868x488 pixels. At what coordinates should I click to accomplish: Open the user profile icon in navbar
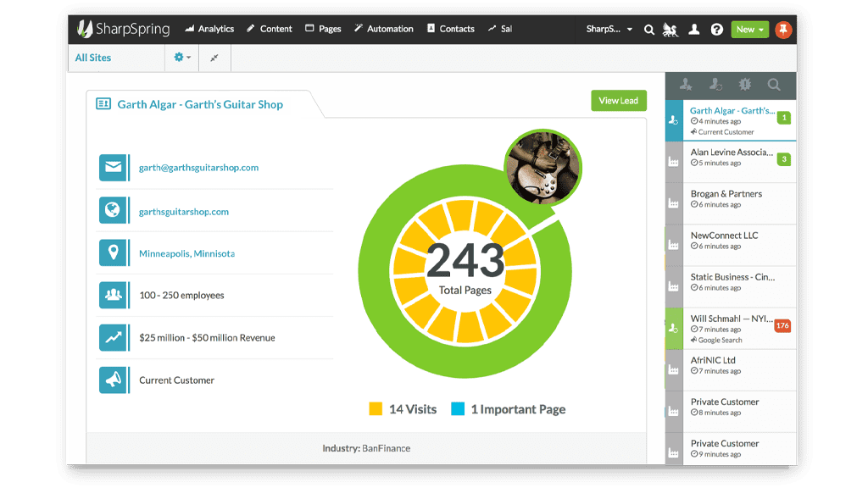click(x=693, y=30)
